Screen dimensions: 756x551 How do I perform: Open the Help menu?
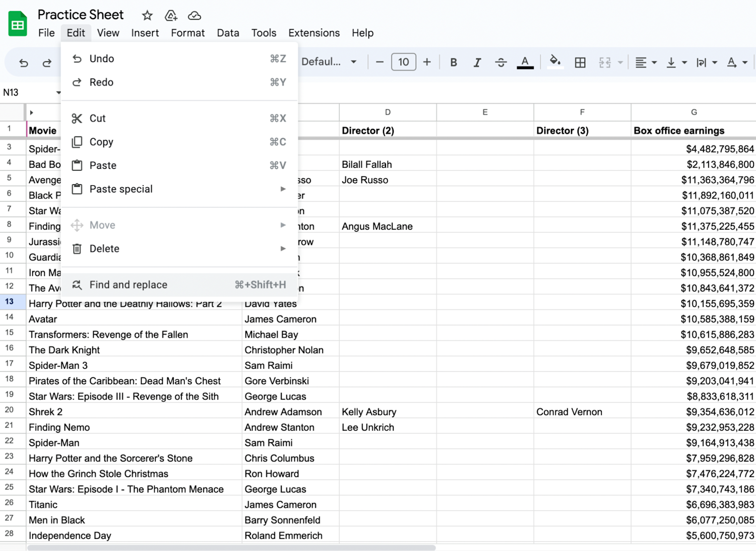point(362,33)
